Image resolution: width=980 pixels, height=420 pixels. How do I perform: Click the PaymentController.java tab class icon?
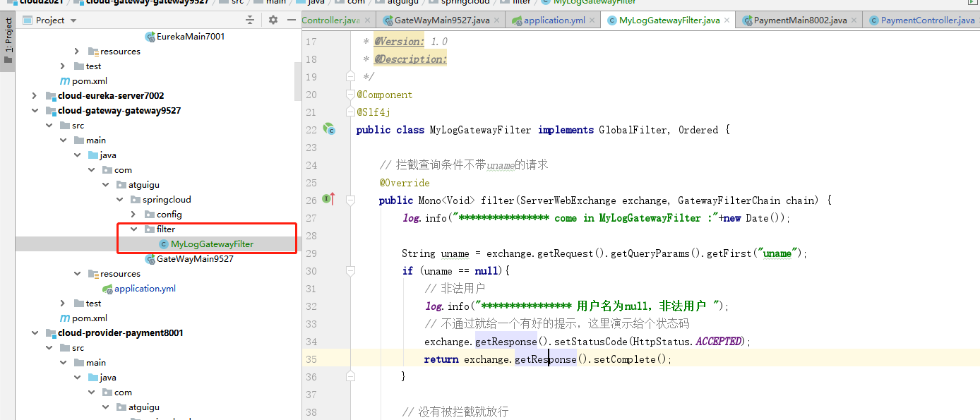click(x=874, y=20)
